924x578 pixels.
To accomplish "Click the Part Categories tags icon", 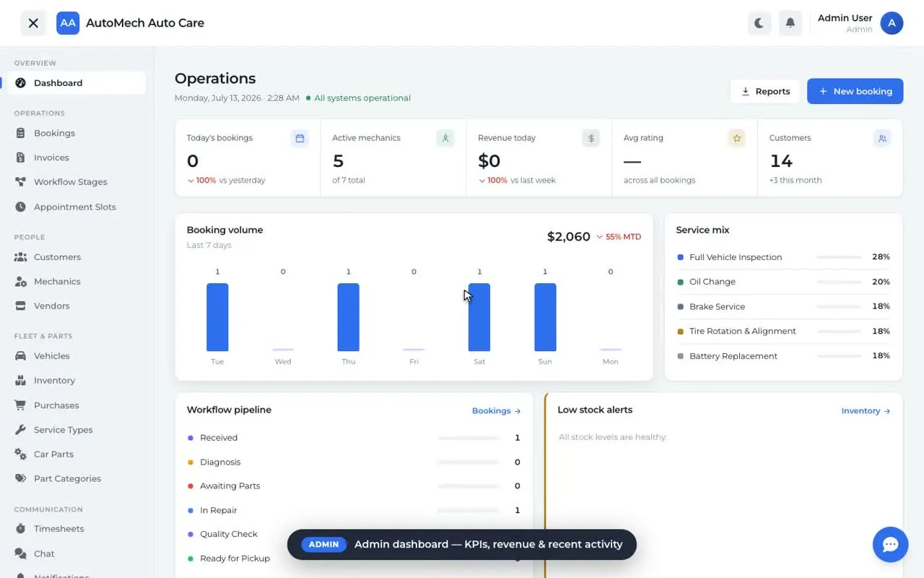I will (20, 478).
